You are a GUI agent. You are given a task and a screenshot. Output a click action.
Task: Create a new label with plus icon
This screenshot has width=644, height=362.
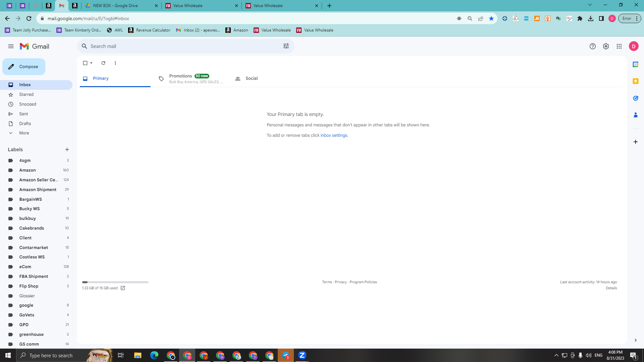click(x=67, y=149)
